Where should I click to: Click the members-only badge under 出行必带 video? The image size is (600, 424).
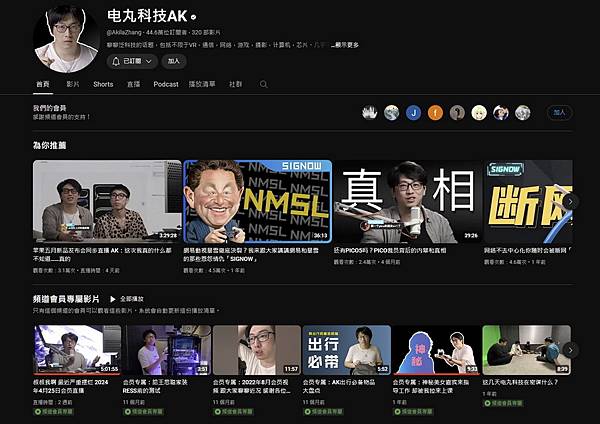click(x=323, y=412)
